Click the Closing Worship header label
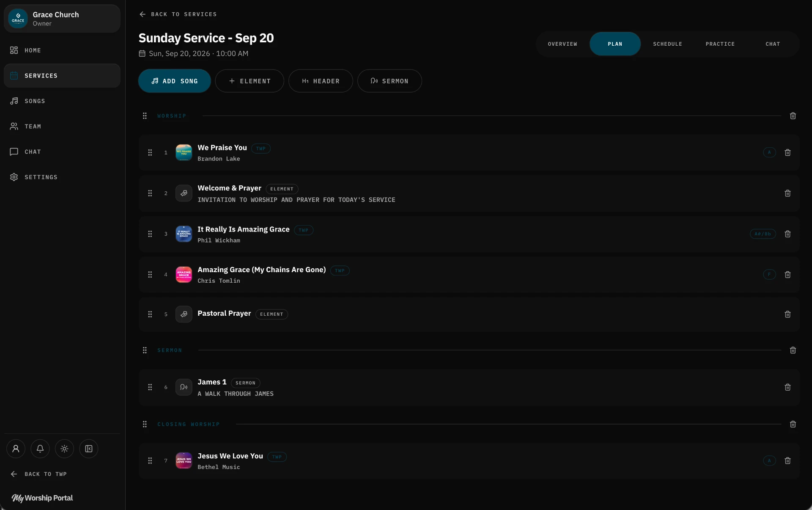The height and width of the screenshot is (510, 812). click(x=189, y=424)
